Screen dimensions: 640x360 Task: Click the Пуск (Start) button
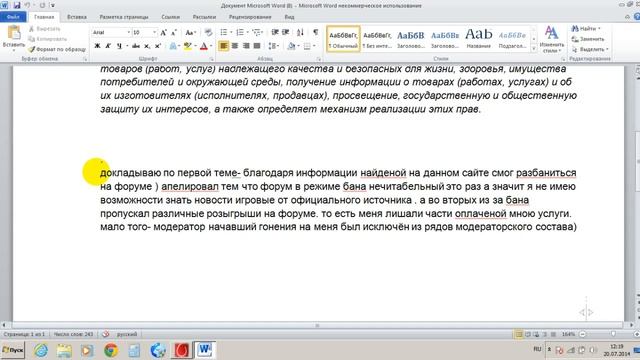pos(13,350)
